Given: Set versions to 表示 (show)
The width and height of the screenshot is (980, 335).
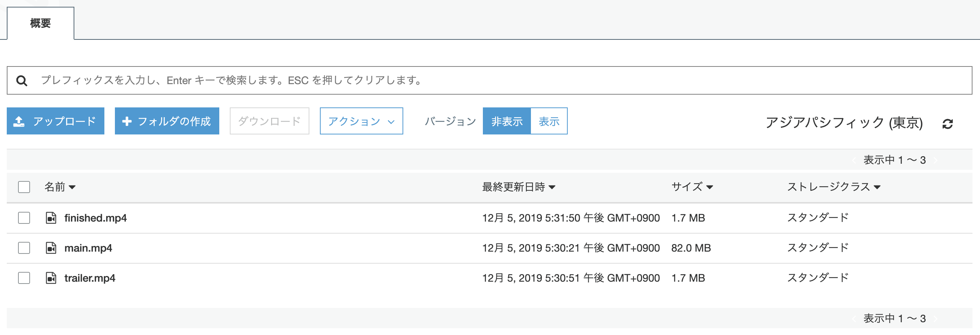Looking at the screenshot, I should [549, 121].
